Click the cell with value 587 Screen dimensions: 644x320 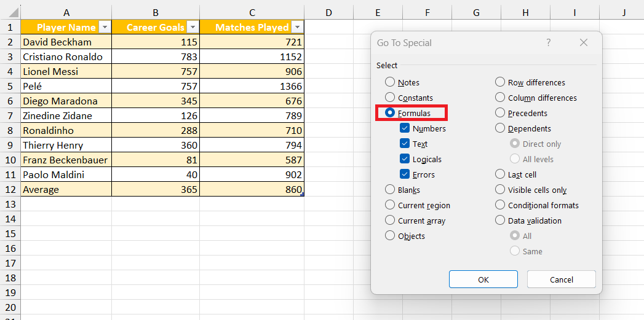pyautogui.click(x=252, y=160)
